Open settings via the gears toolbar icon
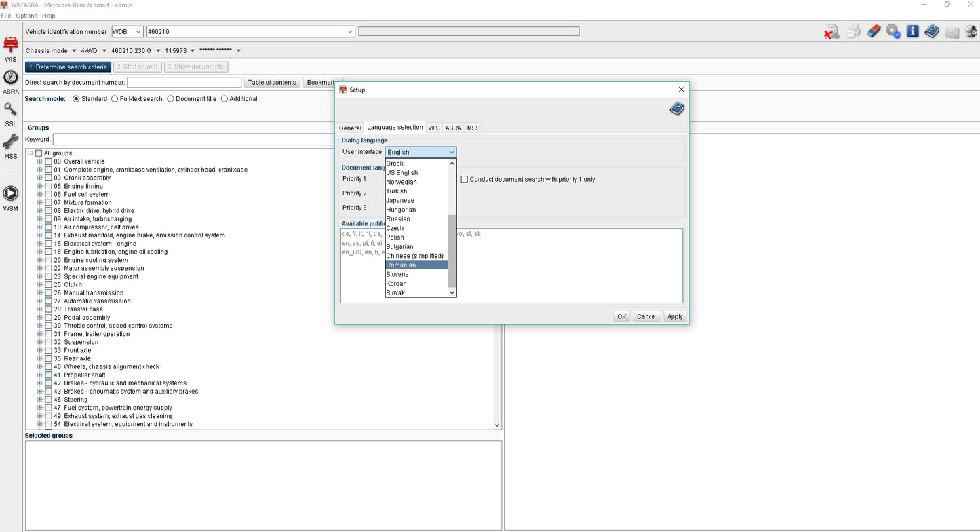 coord(893,31)
